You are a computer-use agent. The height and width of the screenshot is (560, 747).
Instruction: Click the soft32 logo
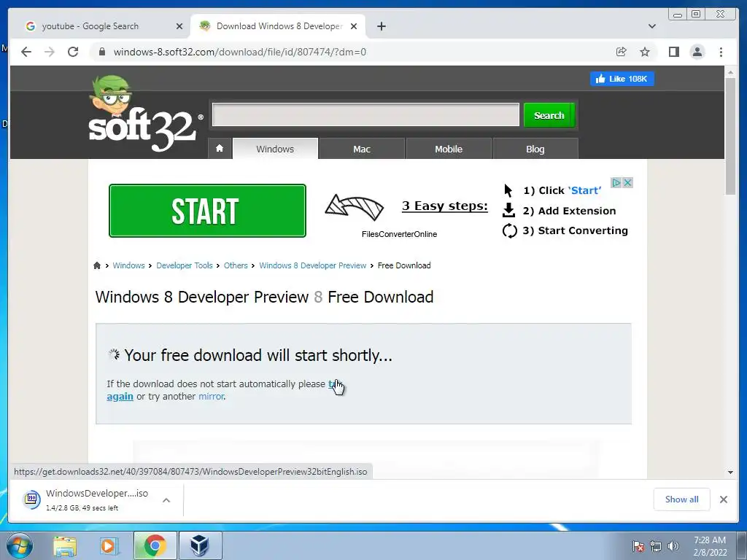(x=145, y=114)
